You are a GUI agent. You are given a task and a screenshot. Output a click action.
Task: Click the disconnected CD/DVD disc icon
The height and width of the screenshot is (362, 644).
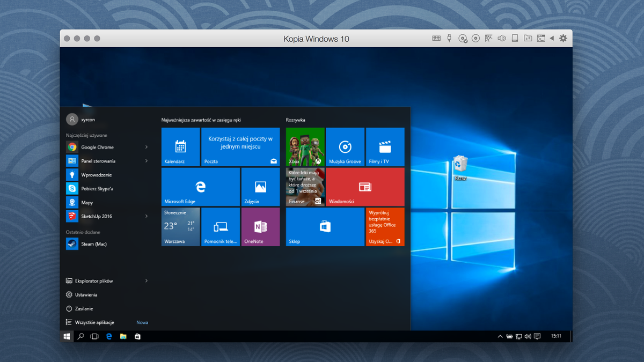point(463,39)
